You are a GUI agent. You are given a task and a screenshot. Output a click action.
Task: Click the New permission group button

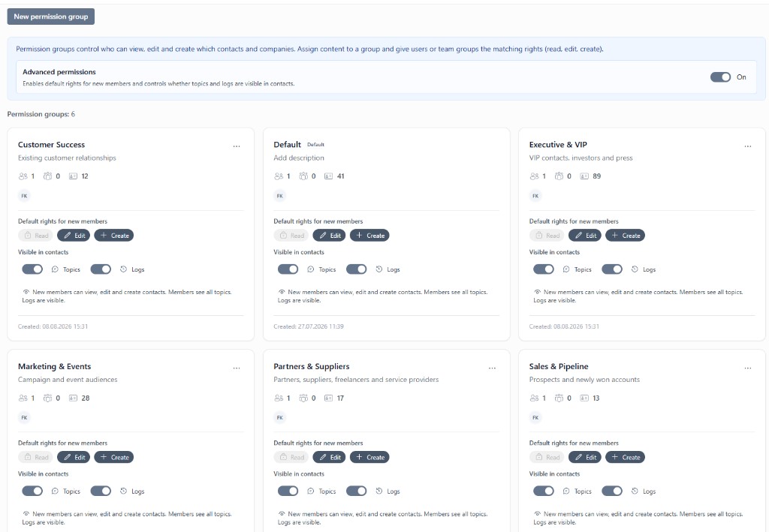click(50, 17)
